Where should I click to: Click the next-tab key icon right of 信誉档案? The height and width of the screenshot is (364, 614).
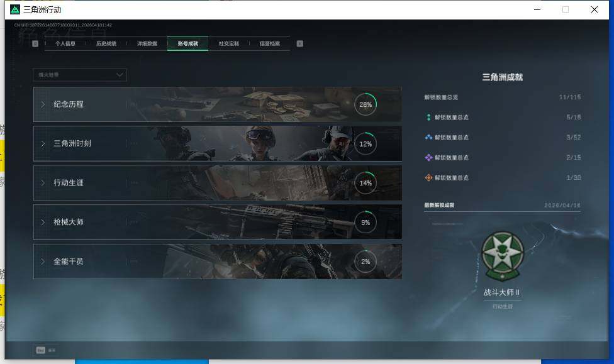click(x=299, y=43)
